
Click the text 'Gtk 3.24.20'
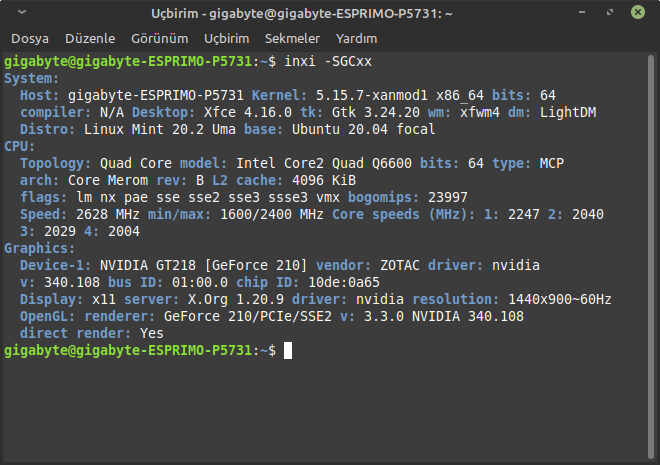(x=376, y=112)
